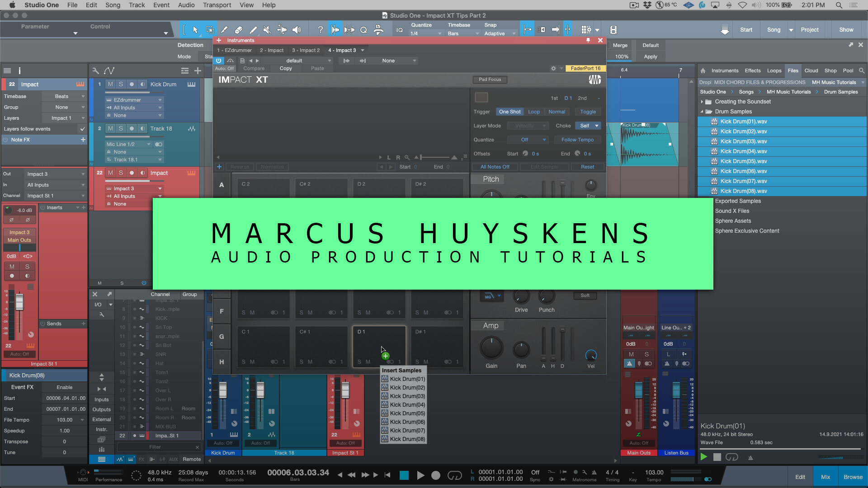Click the transport Stop button
The width and height of the screenshot is (868, 488).
pyautogui.click(x=404, y=475)
